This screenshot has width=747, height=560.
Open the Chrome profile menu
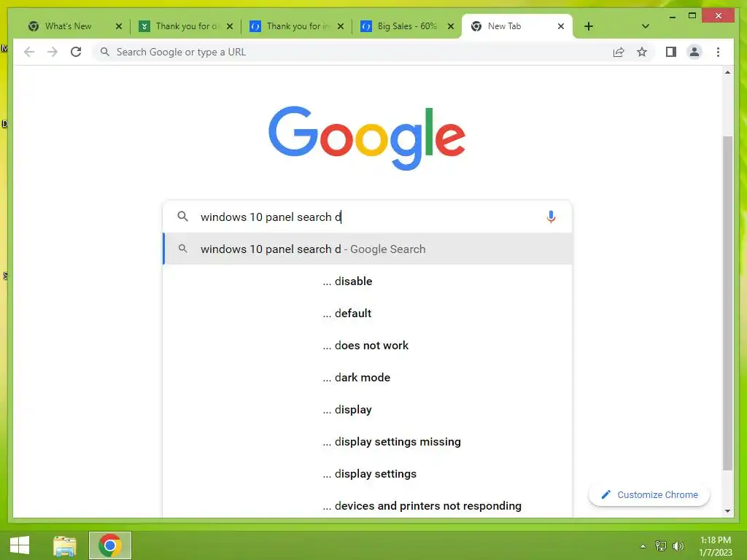pyautogui.click(x=694, y=52)
